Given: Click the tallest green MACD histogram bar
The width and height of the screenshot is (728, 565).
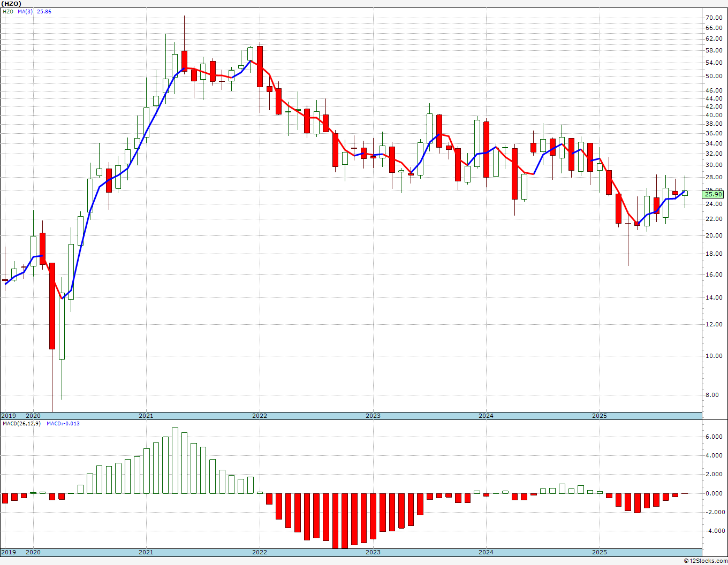Looking at the screenshot, I should pyautogui.click(x=175, y=460).
